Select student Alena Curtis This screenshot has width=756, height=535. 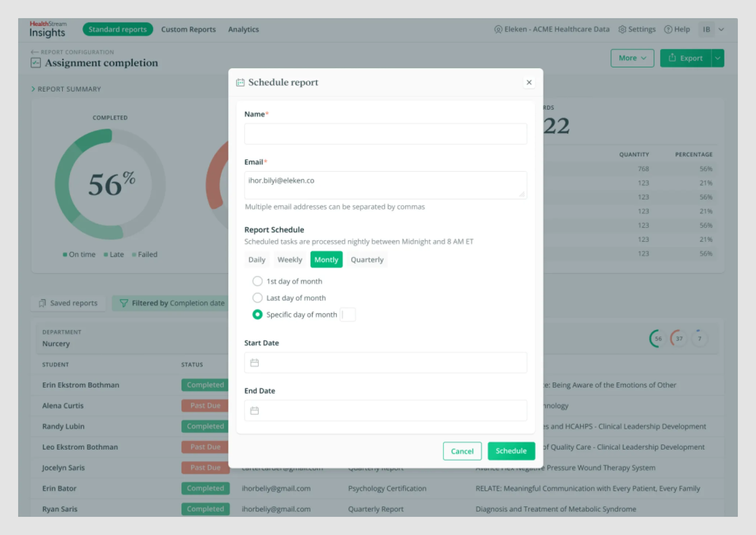point(63,406)
